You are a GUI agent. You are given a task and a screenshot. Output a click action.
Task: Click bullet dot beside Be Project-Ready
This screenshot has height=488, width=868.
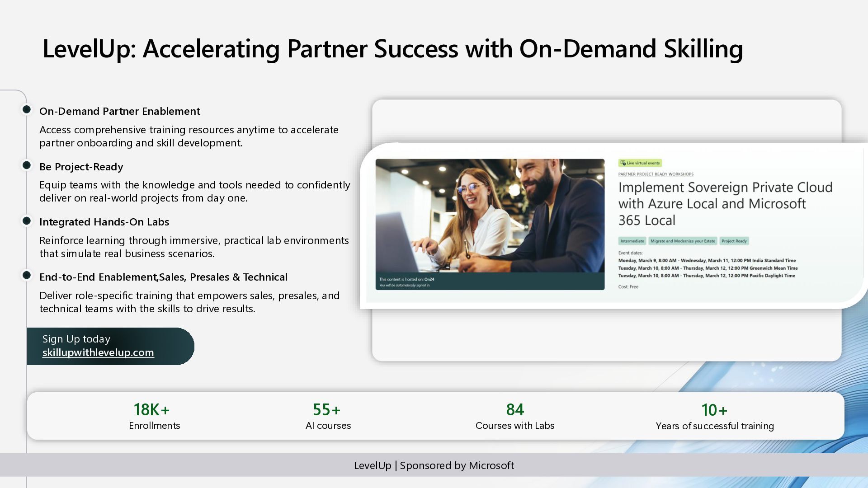click(27, 165)
